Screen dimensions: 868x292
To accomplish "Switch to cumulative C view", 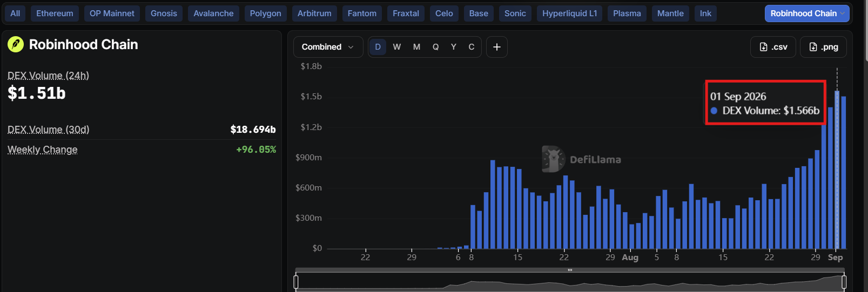I will [472, 47].
